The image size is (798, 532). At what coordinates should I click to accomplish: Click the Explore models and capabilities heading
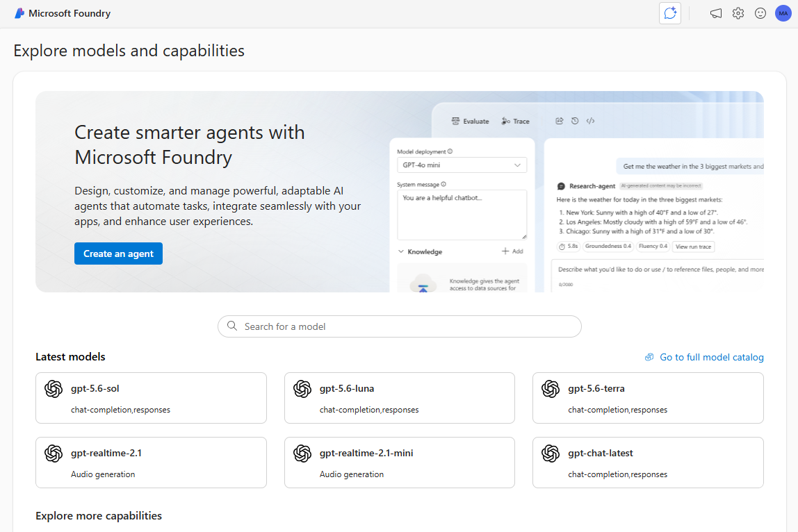click(129, 51)
